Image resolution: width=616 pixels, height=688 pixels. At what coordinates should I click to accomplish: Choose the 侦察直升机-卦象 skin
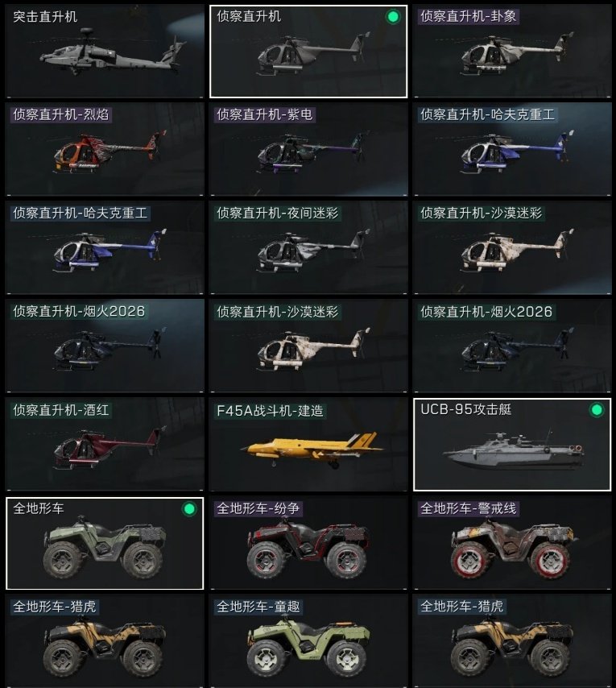click(x=512, y=52)
